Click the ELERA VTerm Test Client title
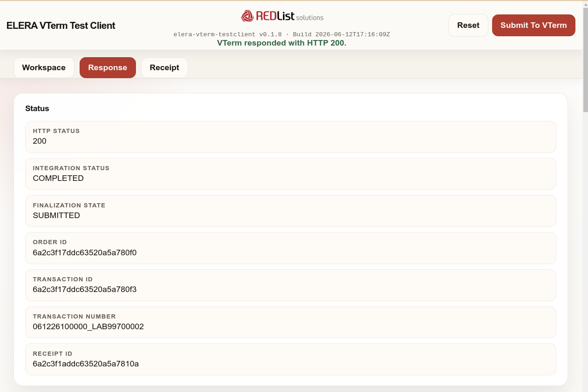The height and width of the screenshot is (392, 588). pos(61,26)
